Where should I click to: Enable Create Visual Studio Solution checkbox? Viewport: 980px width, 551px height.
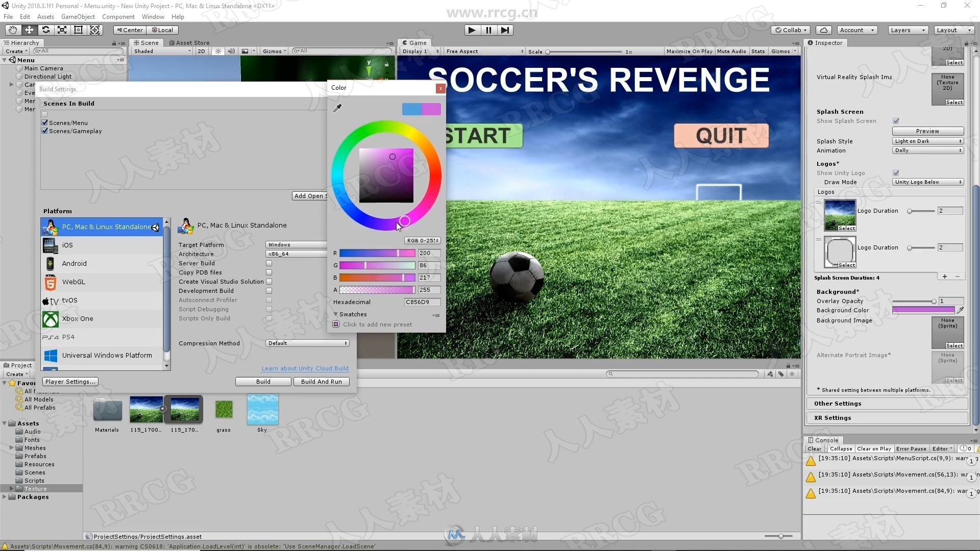coord(269,282)
